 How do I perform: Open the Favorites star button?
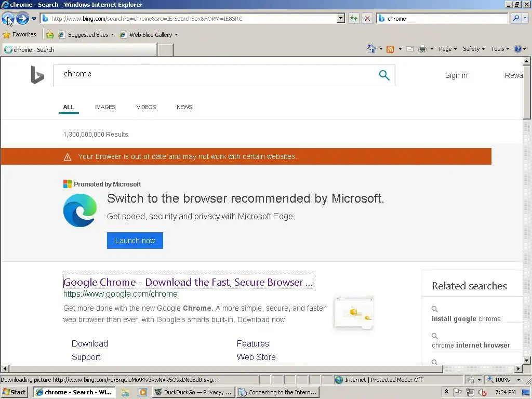tap(19, 35)
